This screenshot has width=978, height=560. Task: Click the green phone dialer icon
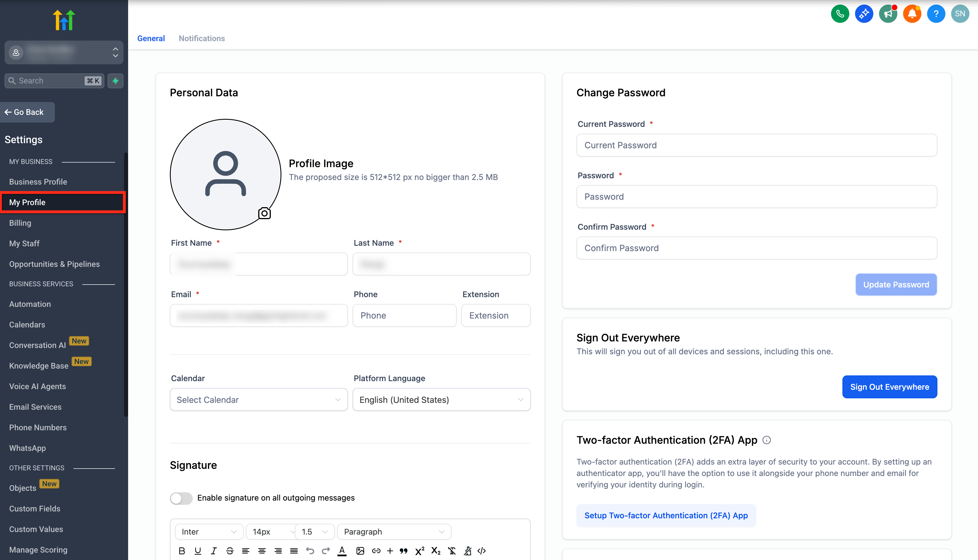click(x=840, y=14)
